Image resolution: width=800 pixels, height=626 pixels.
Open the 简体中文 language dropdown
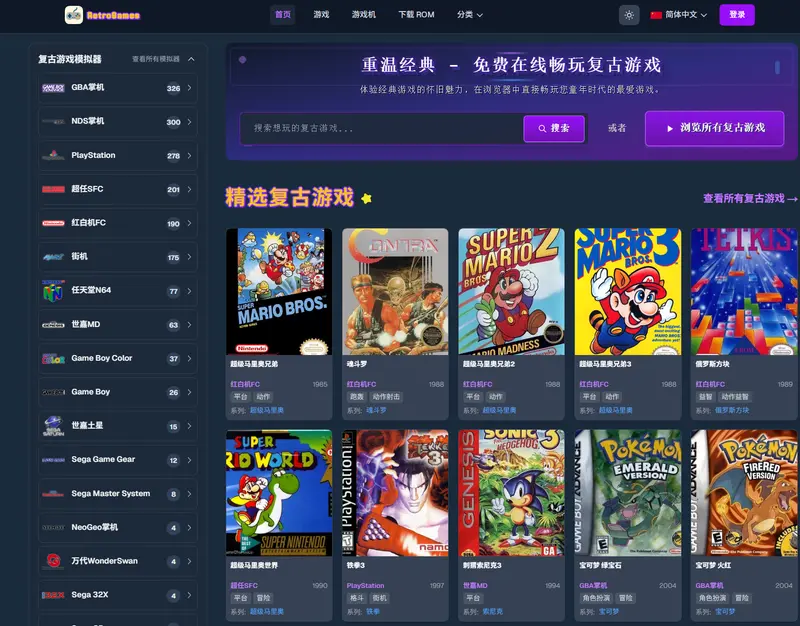[679, 15]
